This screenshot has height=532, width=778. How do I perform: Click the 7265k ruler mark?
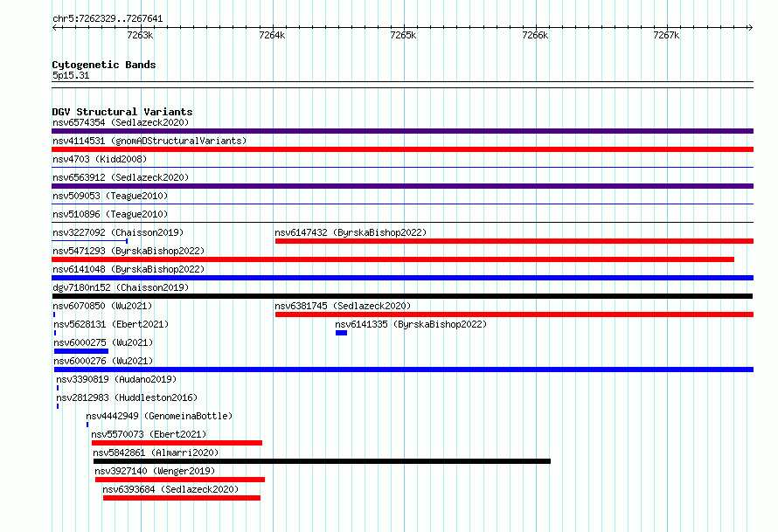[403, 35]
